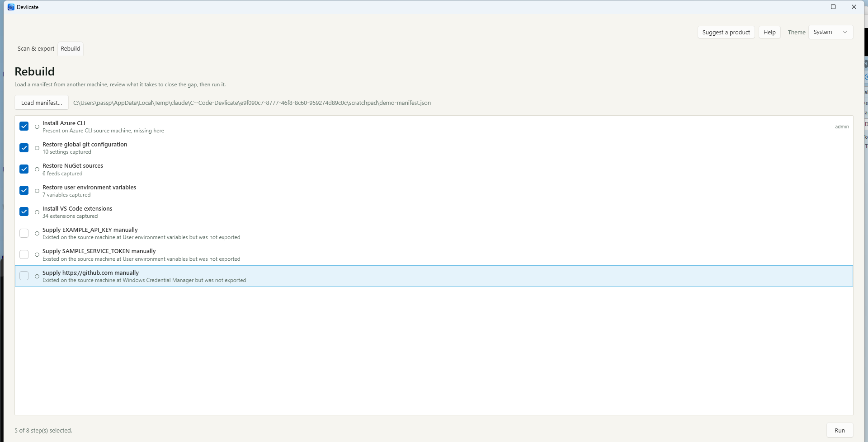Click status circle for Supply SAMPLE_SERVICE_TOKEN manually
Screen dimensions: 868x442
click(x=37, y=255)
